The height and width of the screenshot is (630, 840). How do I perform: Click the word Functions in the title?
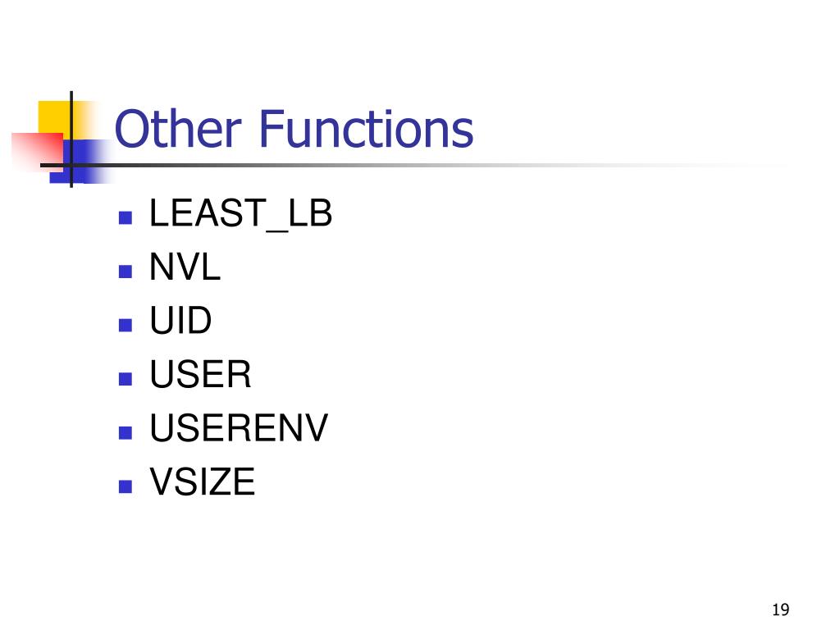coord(367,129)
